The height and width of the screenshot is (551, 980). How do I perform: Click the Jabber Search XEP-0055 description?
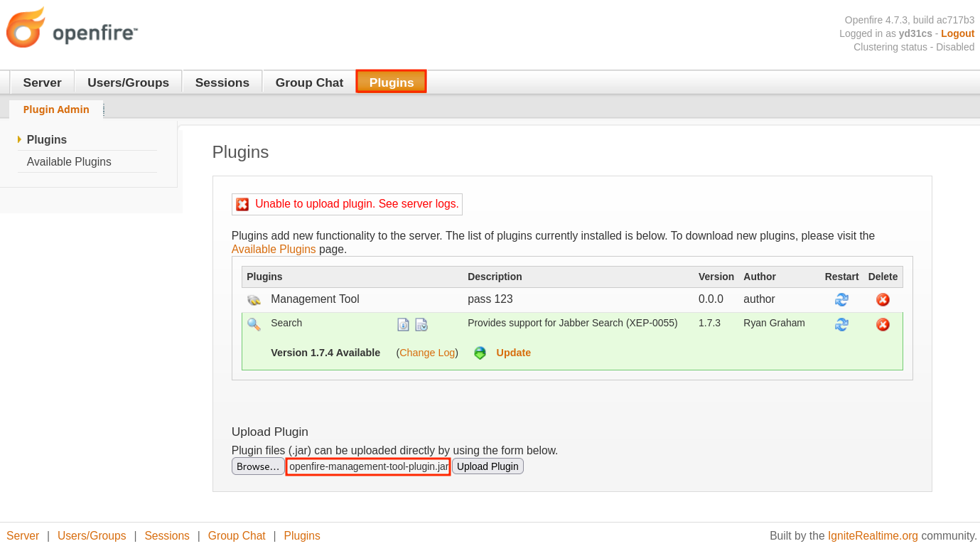point(573,323)
